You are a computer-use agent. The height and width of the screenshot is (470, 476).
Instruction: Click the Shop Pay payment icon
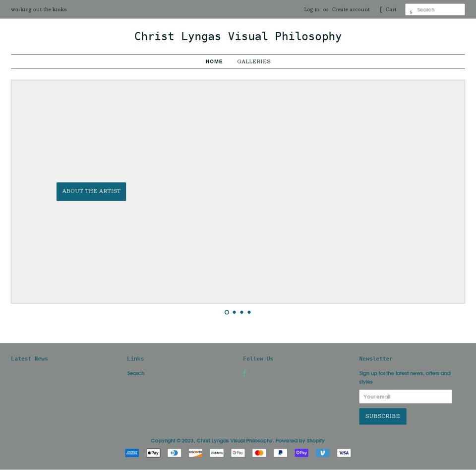pos(301,453)
